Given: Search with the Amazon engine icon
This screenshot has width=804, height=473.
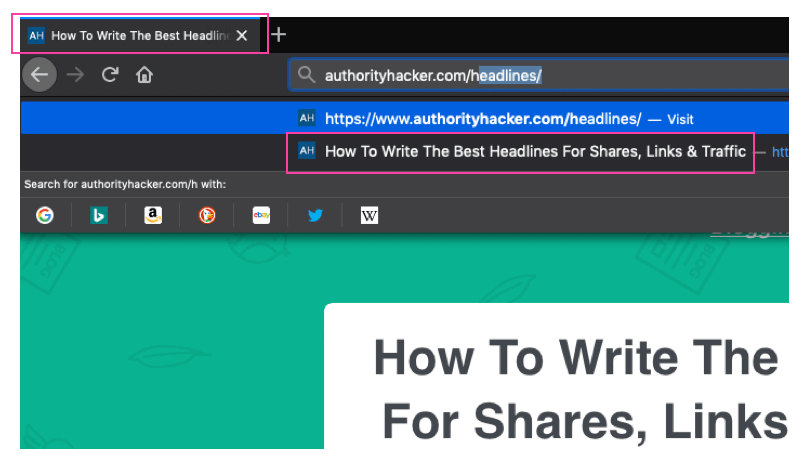Looking at the screenshot, I should tap(153, 215).
